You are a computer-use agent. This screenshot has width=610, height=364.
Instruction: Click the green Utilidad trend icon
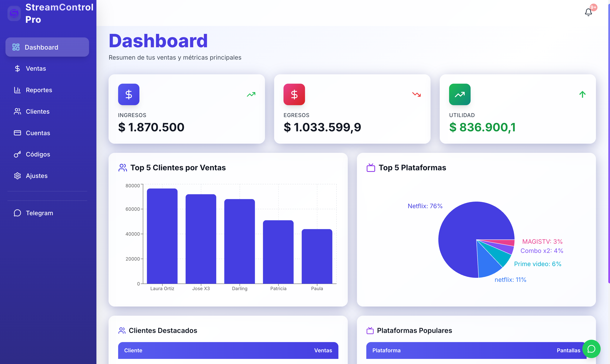(x=460, y=95)
